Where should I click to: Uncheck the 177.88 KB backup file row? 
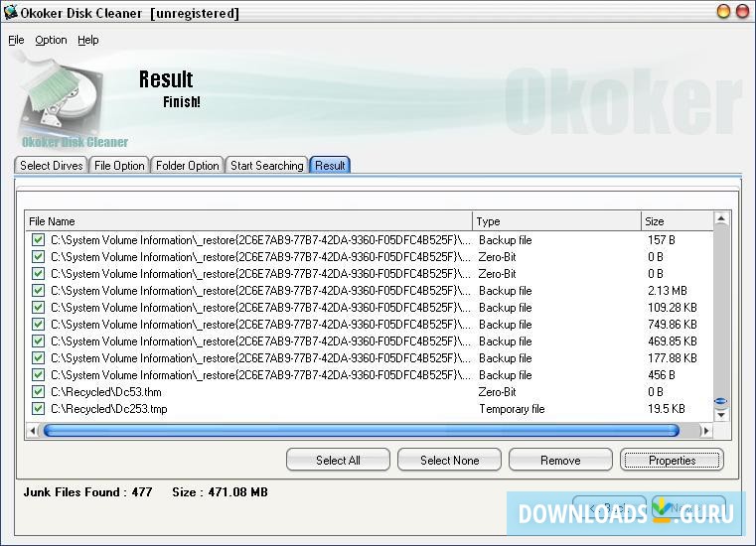38,358
